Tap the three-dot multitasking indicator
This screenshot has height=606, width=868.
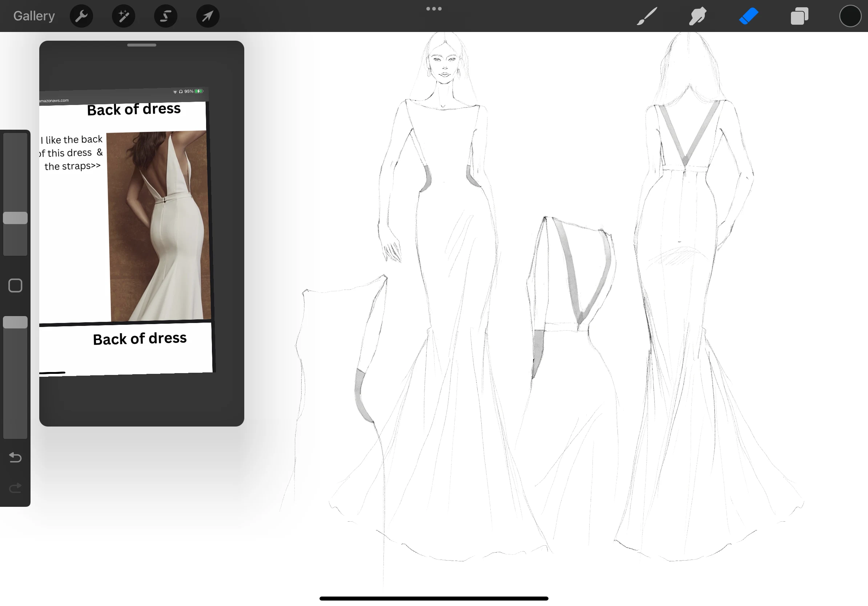pos(434,9)
